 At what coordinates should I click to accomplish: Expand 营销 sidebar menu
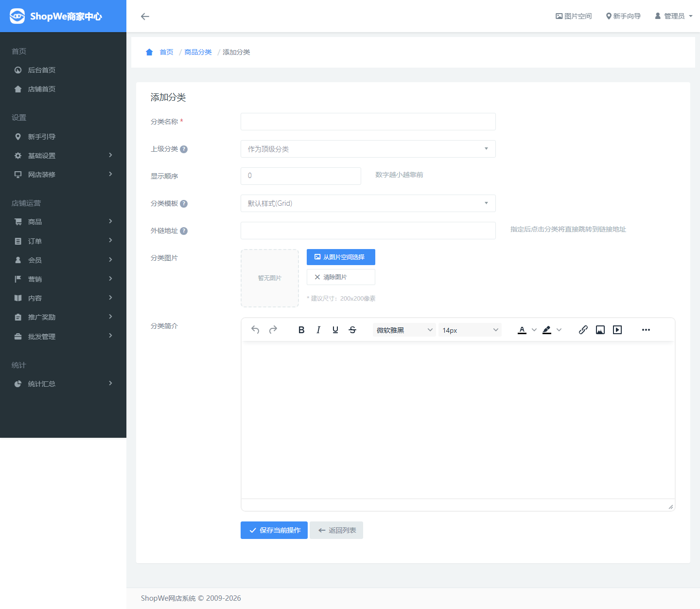point(63,279)
